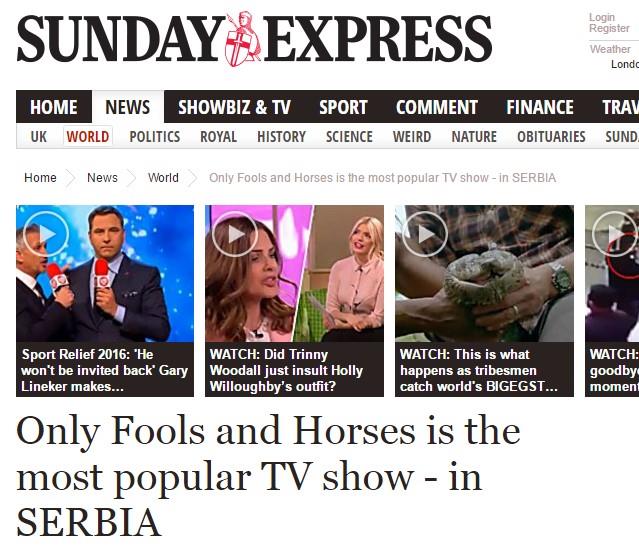Image resolution: width=639 pixels, height=556 pixels.
Task: Open the tribesmen catch world's biggest thumbnail
Action: click(484, 274)
